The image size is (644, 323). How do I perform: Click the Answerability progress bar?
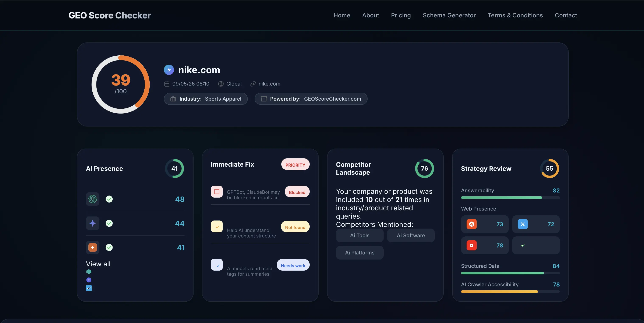pos(510,198)
